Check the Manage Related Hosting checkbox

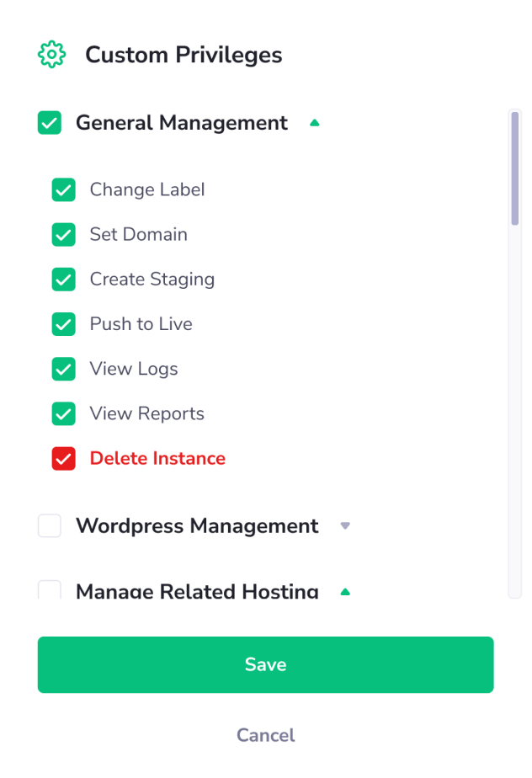pos(49,589)
